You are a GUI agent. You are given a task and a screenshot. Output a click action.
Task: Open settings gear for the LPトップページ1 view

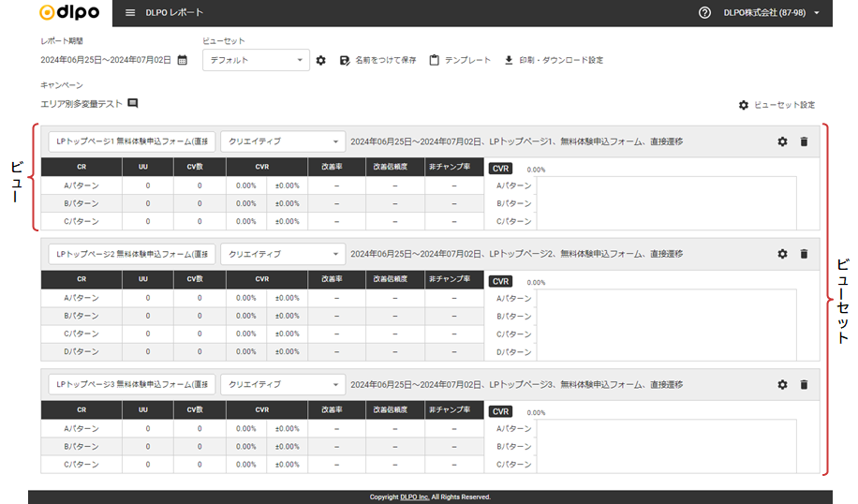coord(782,141)
